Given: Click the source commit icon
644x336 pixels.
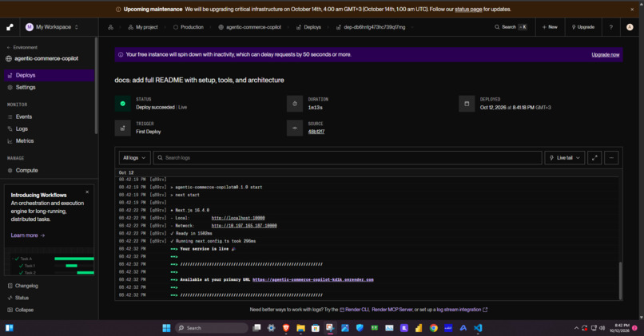Looking at the screenshot, I should coord(295,128).
